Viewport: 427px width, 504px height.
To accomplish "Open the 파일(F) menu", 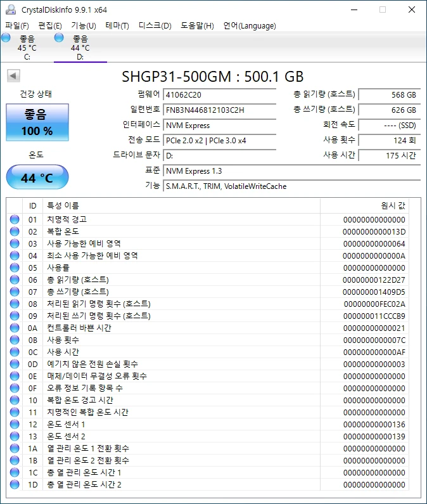I will (x=17, y=26).
